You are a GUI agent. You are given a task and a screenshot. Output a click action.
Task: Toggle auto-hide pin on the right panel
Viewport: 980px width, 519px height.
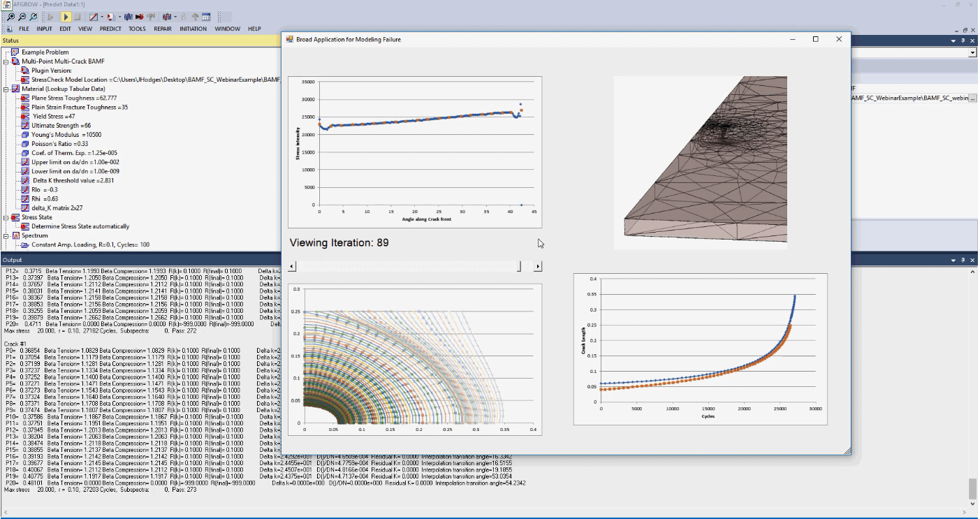(x=963, y=41)
